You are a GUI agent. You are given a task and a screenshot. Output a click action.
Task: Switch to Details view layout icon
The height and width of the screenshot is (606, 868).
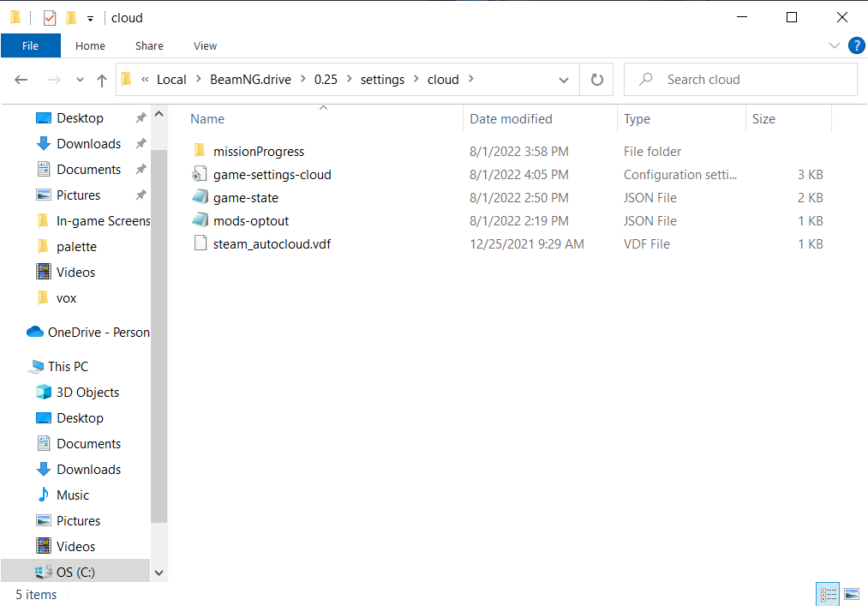pyautogui.click(x=829, y=593)
